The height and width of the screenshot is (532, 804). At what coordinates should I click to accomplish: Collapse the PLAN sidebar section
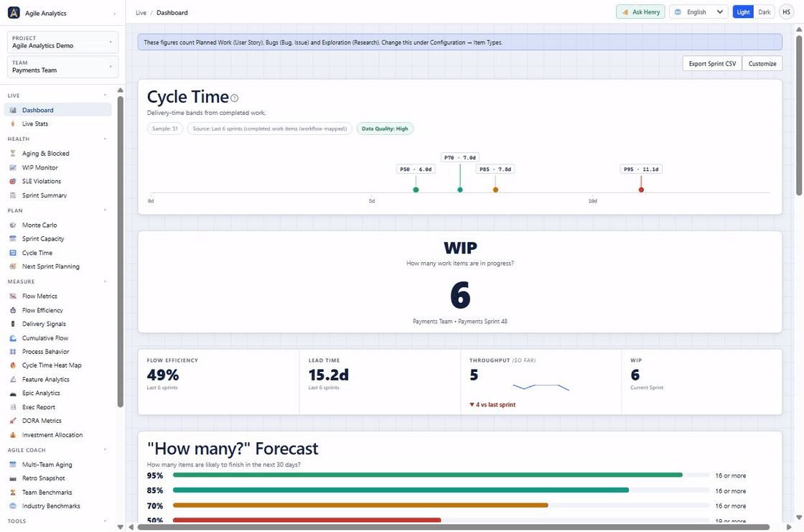pos(105,210)
